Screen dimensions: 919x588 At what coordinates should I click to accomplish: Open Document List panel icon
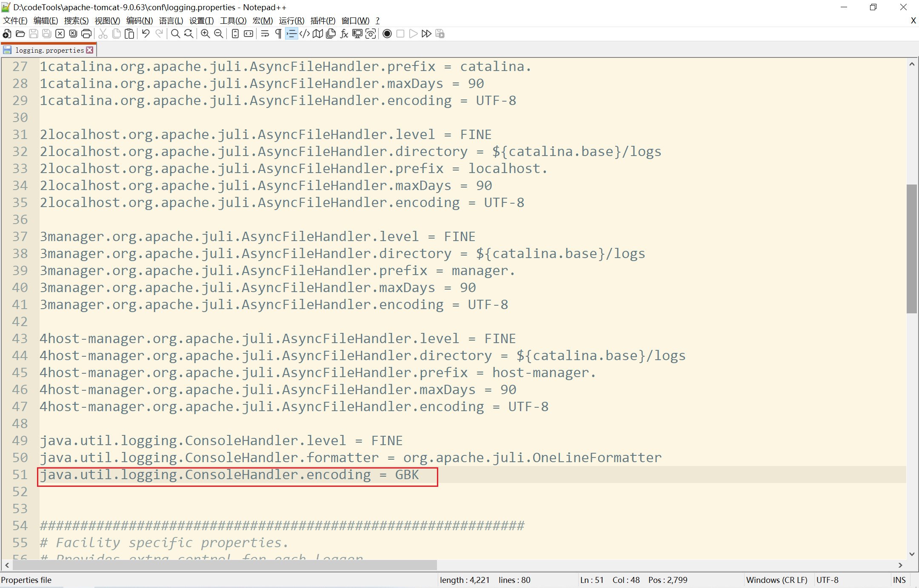tap(331, 34)
